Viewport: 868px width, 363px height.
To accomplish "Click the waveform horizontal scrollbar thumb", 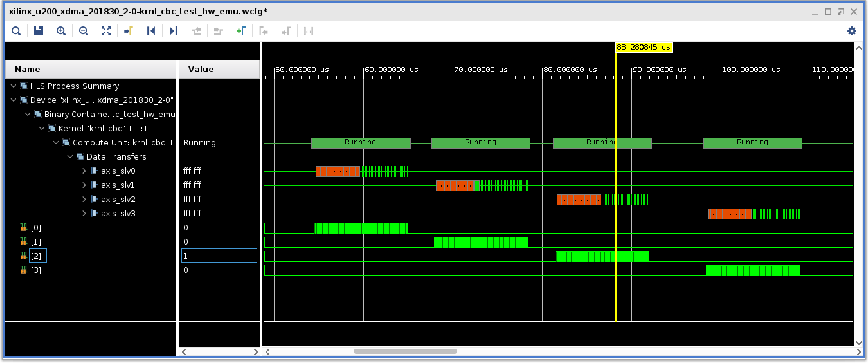I will (405, 351).
